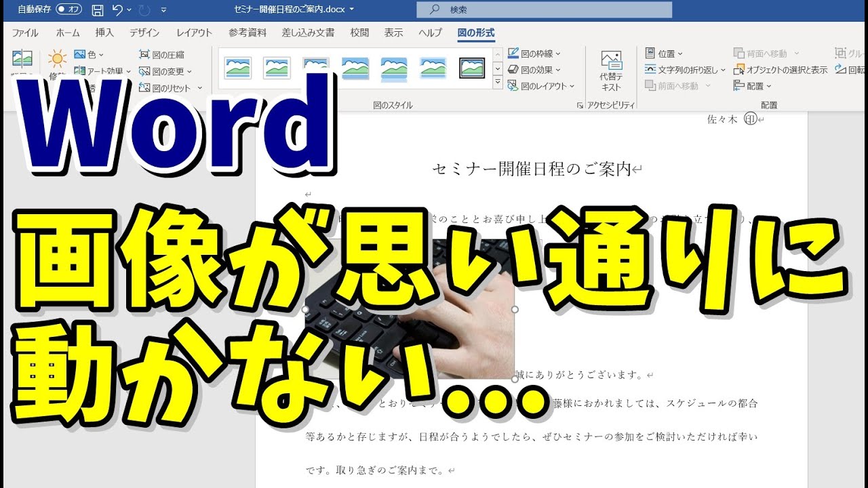
Task: Click the Undo arrow icon
Action: click(x=117, y=9)
